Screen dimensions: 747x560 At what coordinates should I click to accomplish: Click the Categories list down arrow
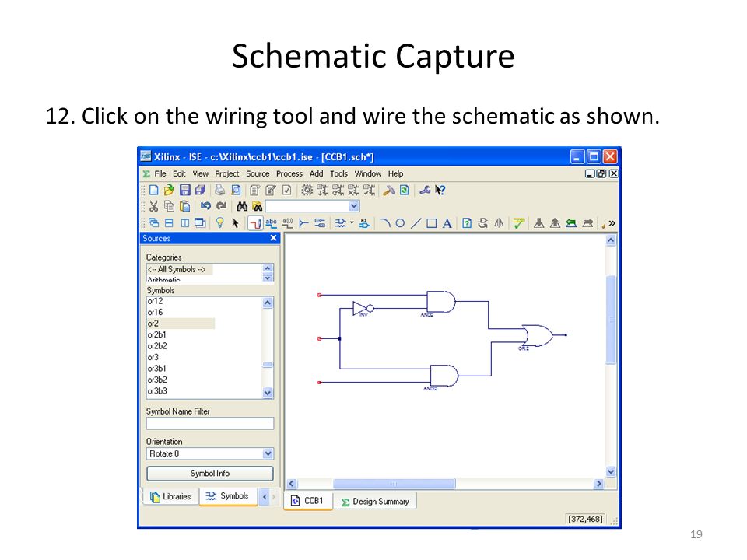tap(268, 278)
